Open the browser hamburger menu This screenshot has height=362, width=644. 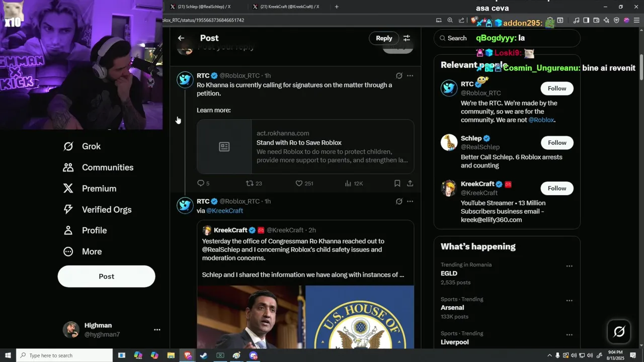pyautogui.click(x=636, y=21)
